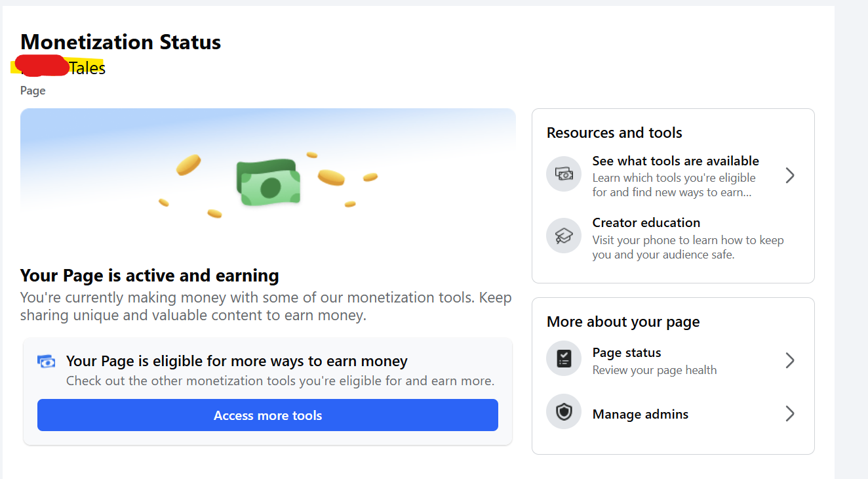Click the blue money icon beside eligibility notice
The width and height of the screenshot is (868, 479).
pos(47,362)
